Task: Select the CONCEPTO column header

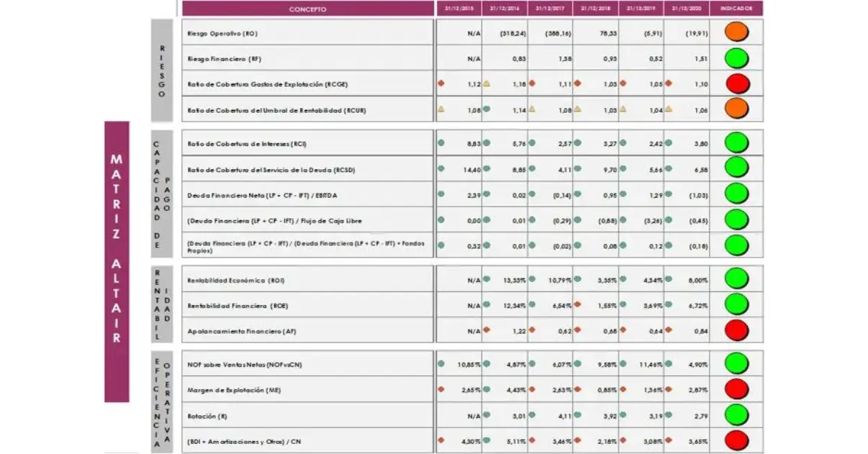Action: 307,9
